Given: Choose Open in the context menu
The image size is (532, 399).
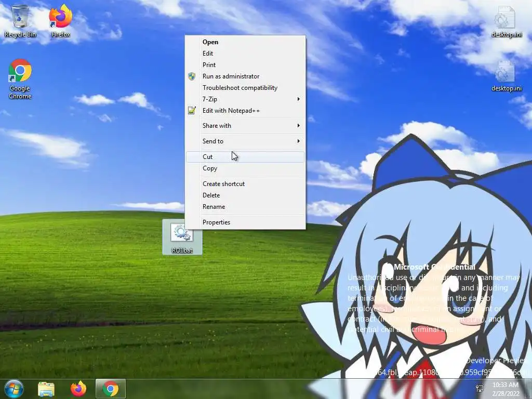Looking at the screenshot, I should [245, 42].
